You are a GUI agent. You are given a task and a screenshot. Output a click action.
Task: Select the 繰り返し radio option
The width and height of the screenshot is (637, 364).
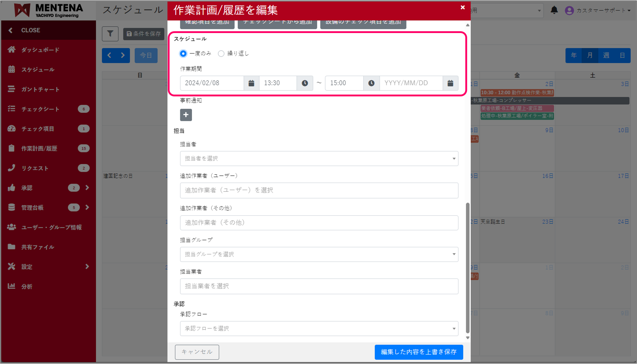[x=221, y=54]
